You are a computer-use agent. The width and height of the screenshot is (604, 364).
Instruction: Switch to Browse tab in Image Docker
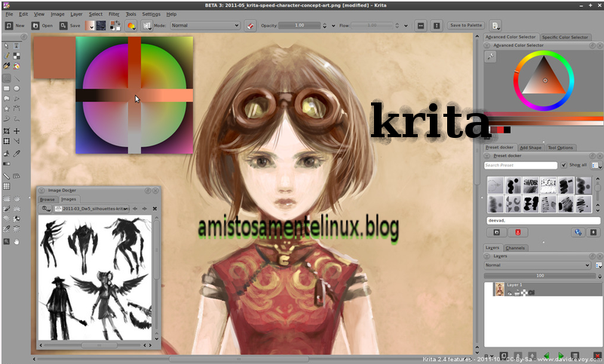(x=47, y=199)
